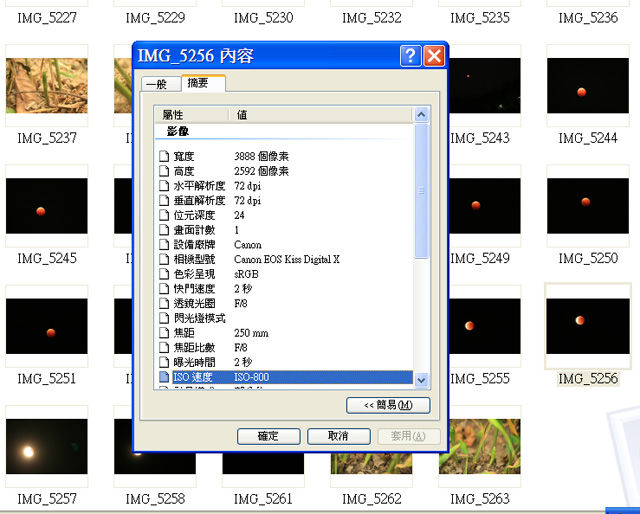Click the 相機型號 row icon
The height and width of the screenshot is (514, 640).
164,259
